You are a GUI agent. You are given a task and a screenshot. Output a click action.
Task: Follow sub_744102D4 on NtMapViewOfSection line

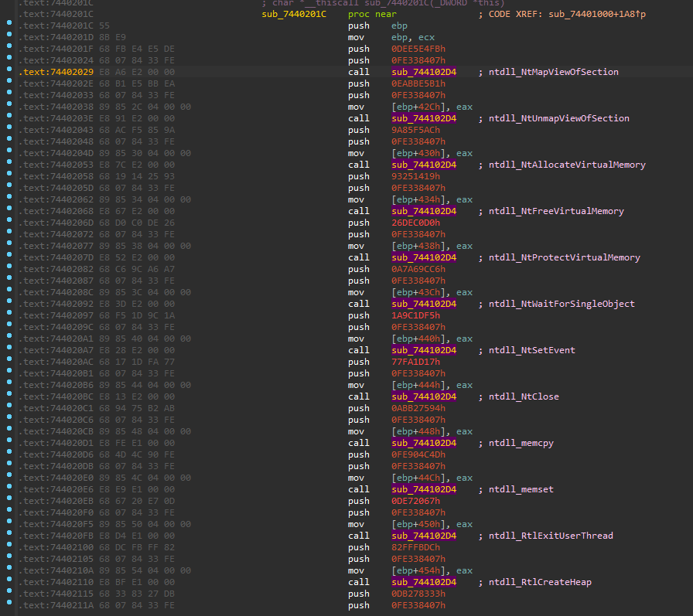[x=424, y=72]
